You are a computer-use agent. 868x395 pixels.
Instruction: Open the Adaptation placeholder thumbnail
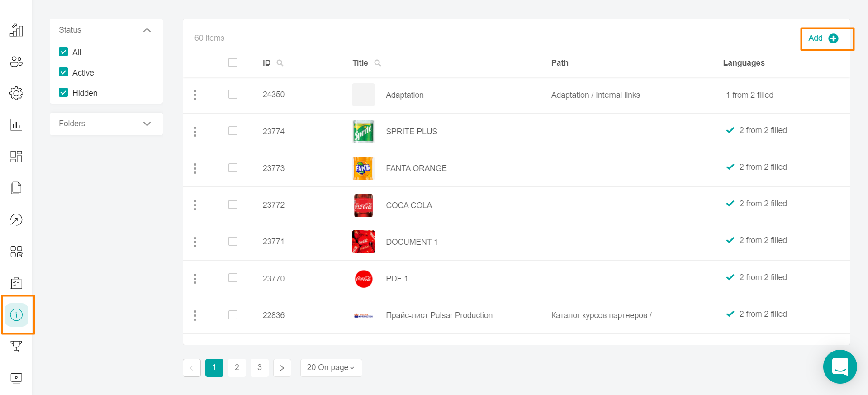pyautogui.click(x=363, y=95)
